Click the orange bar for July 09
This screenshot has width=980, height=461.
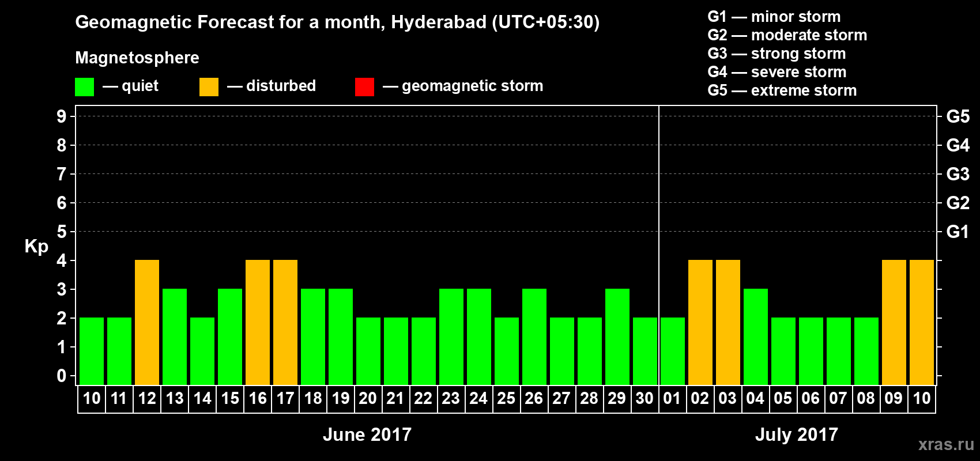click(x=894, y=323)
